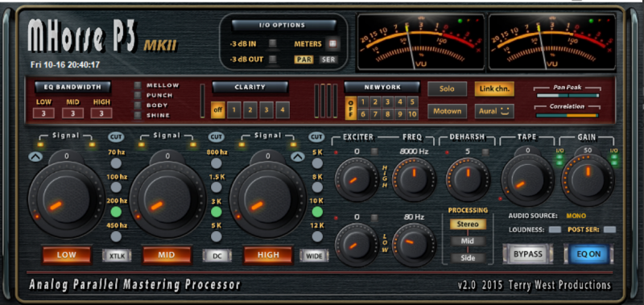644x305 pixels.
Task: Select NewYork setting 1
Action: (363, 102)
